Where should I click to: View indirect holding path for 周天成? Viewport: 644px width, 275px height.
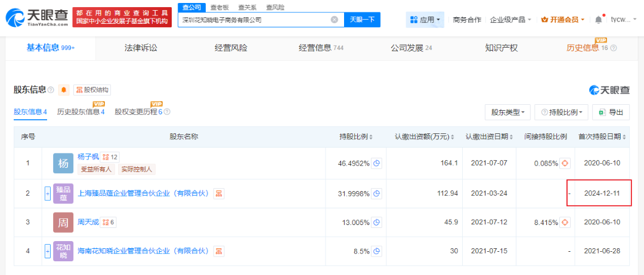tap(565, 222)
